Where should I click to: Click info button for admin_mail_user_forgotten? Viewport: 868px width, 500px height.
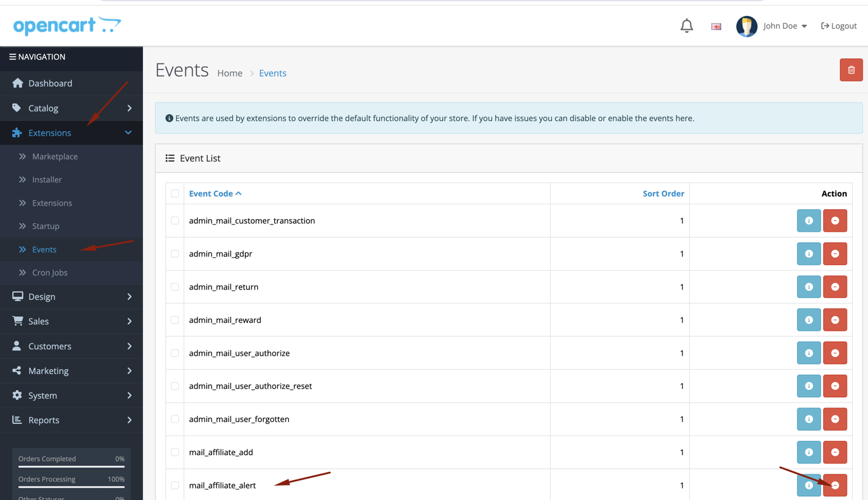[808, 419]
